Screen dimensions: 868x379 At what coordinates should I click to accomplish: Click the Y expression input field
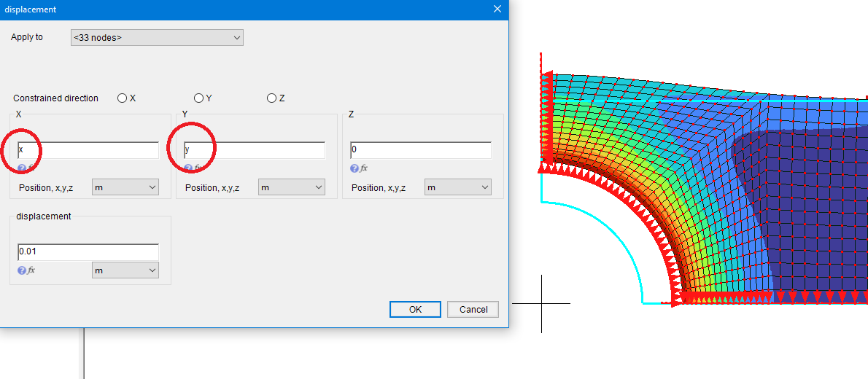pyautogui.click(x=255, y=150)
